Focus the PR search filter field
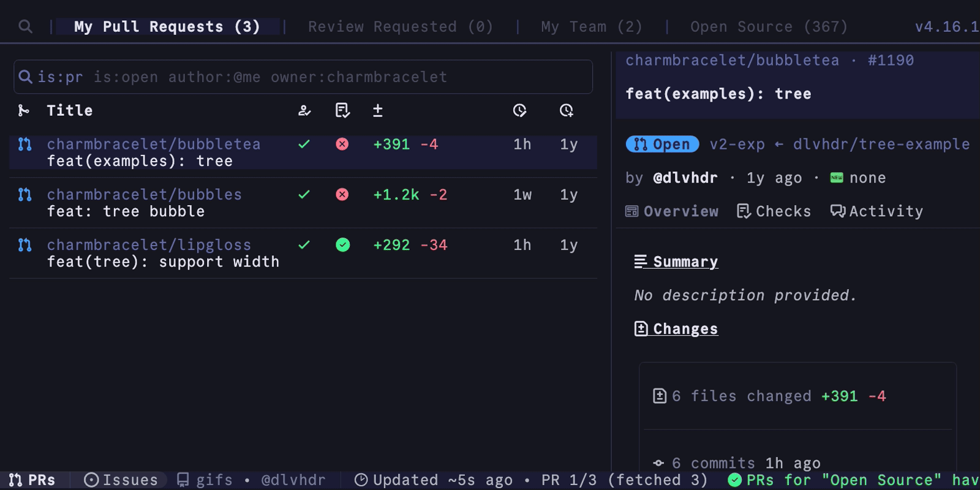The width and height of the screenshot is (980, 490). tap(303, 77)
